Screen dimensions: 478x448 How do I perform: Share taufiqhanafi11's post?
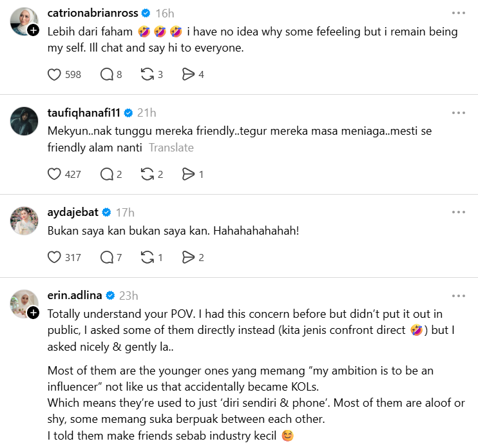(188, 174)
